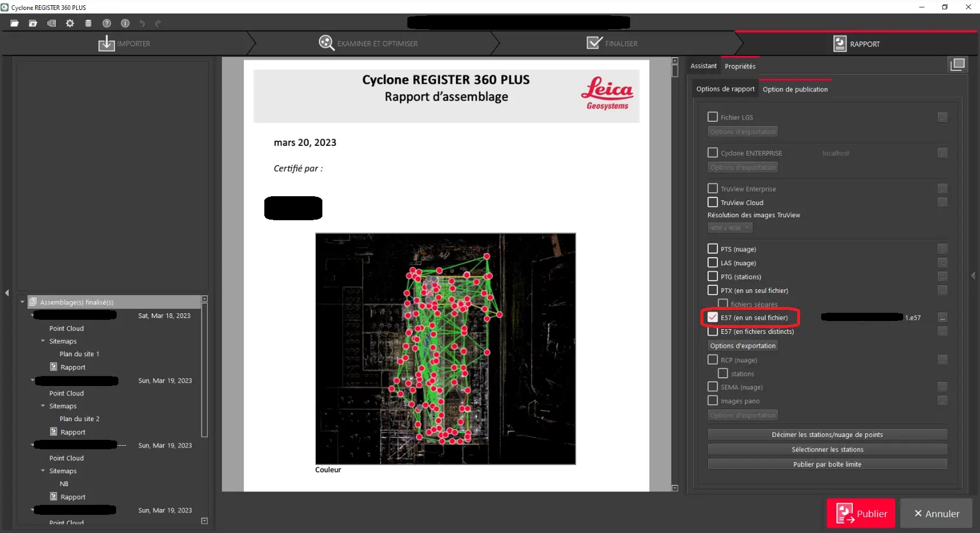Collapse the right panel with the side arrow
This screenshot has height=533, width=980.
click(974, 275)
